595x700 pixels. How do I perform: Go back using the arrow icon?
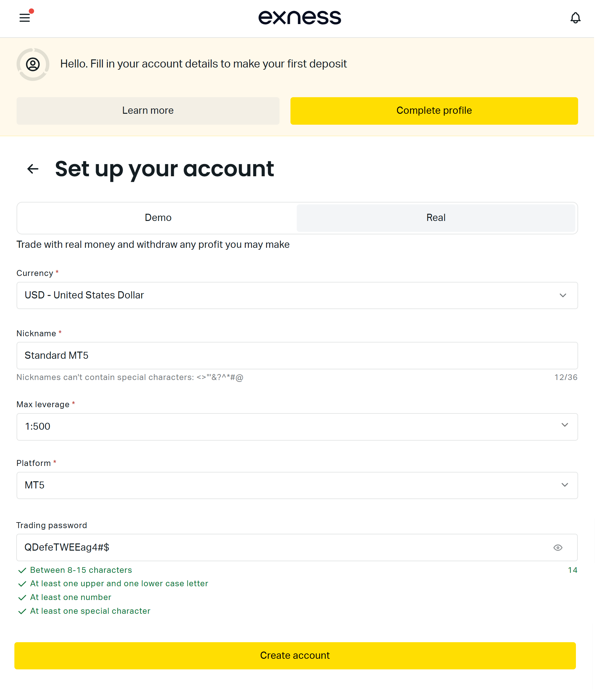[33, 169]
